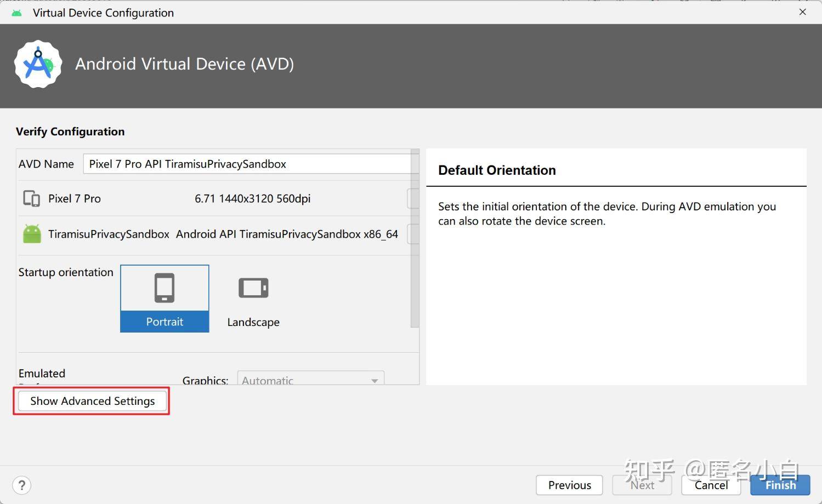
Task: Click the Android Studio logo icon
Action: point(38,64)
